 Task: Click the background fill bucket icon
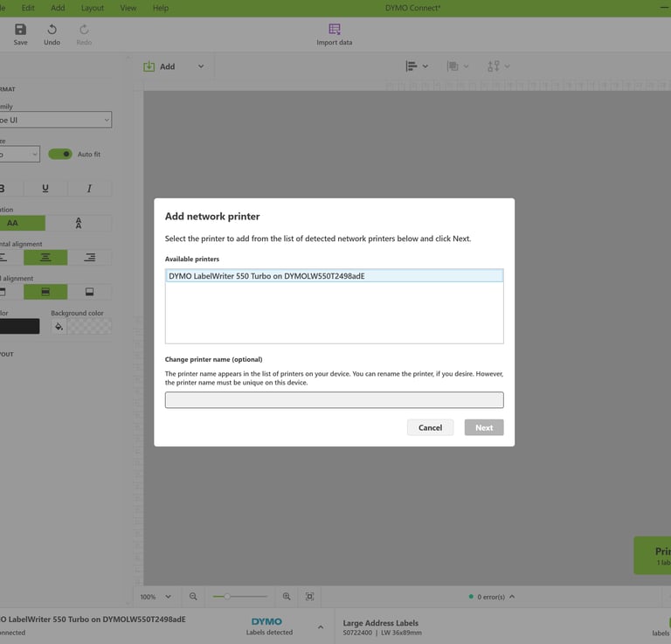[x=59, y=327]
